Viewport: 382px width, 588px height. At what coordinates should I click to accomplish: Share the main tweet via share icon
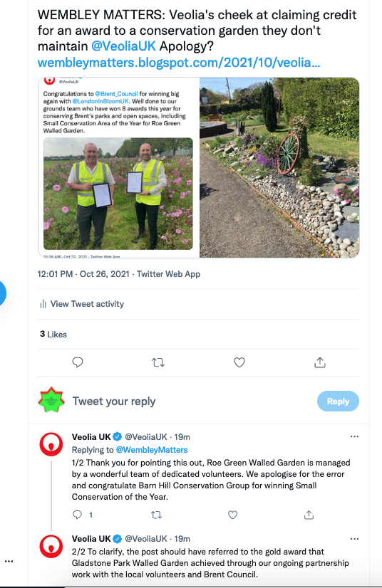point(320,362)
